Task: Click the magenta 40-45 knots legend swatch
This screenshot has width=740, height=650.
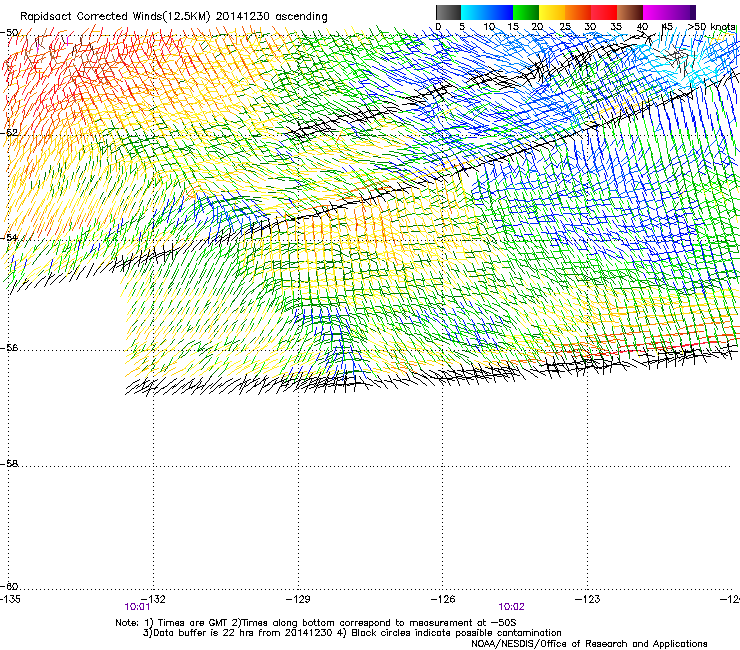Action: tap(656, 12)
